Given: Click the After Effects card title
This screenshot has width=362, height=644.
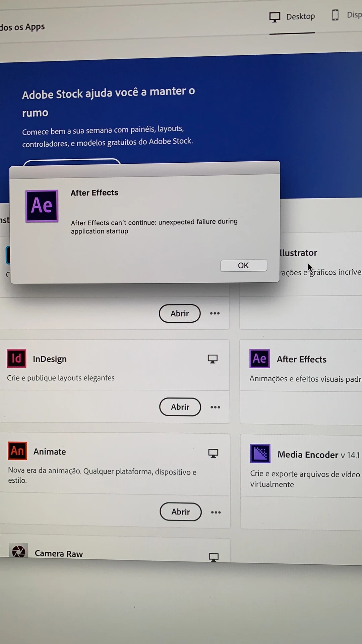Looking at the screenshot, I should coord(302,359).
